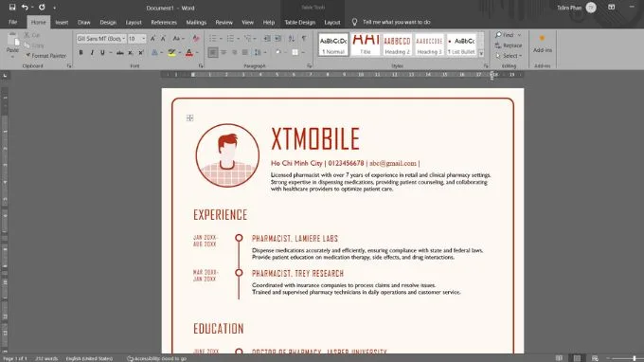Switch to the Design tab
Image resolution: width=644 pixels, height=362 pixels.
click(x=108, y=22)
